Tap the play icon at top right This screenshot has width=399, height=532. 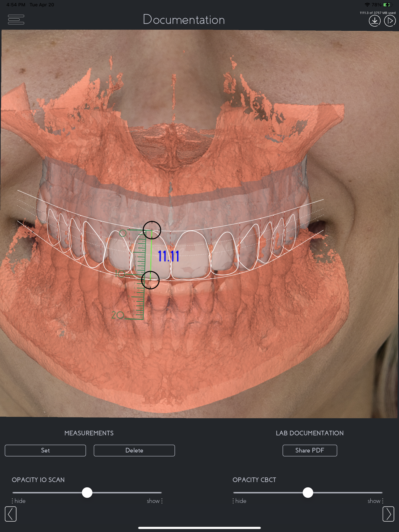[390, 21]
